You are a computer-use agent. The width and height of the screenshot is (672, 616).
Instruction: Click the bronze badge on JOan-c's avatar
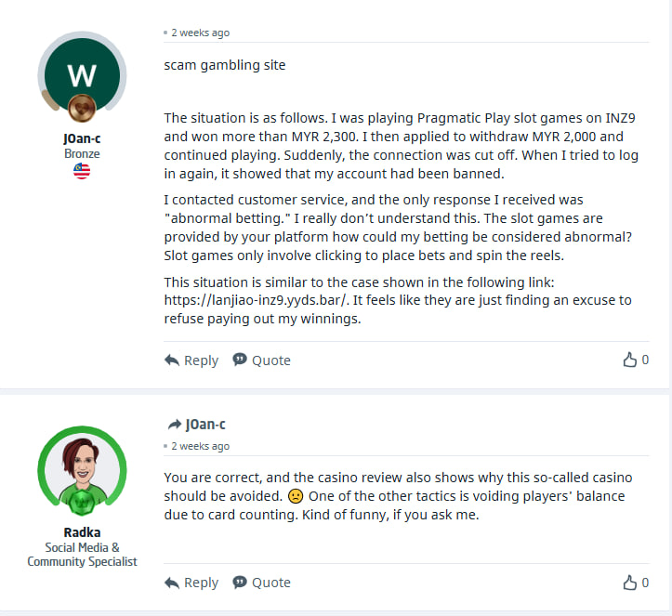tap(82, 105)
